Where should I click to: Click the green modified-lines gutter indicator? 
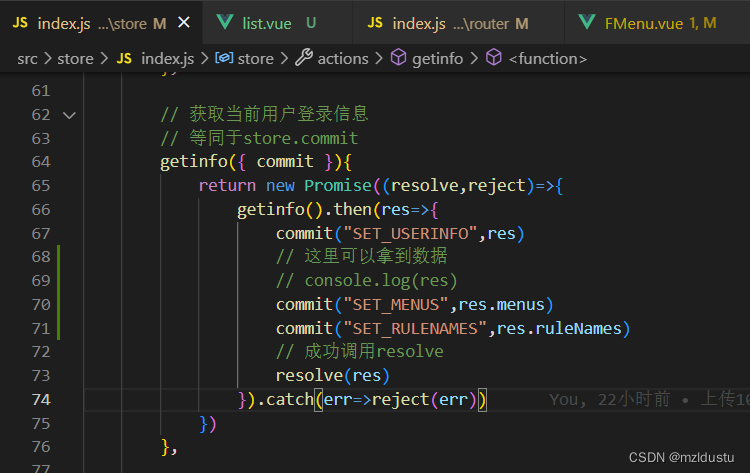pos(58,293)
